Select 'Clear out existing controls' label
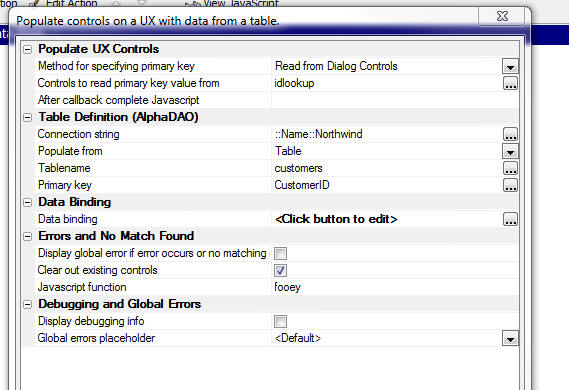The height and width of the screenshot is (390, 569). (98, 270)
